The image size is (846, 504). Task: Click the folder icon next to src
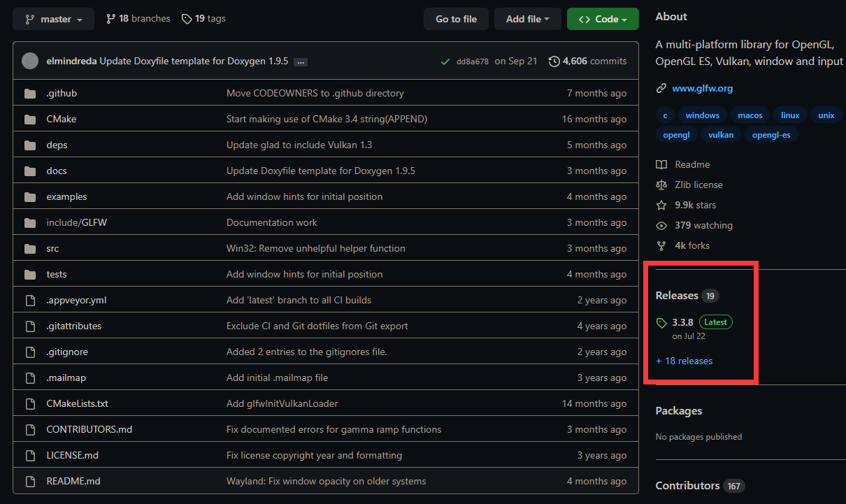click(x=30, y=248)
